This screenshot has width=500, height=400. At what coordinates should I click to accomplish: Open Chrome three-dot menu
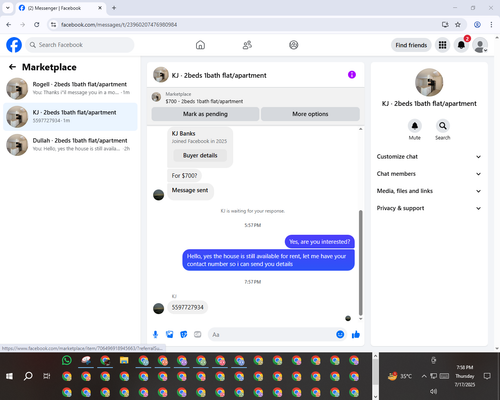tap(491, 25)
